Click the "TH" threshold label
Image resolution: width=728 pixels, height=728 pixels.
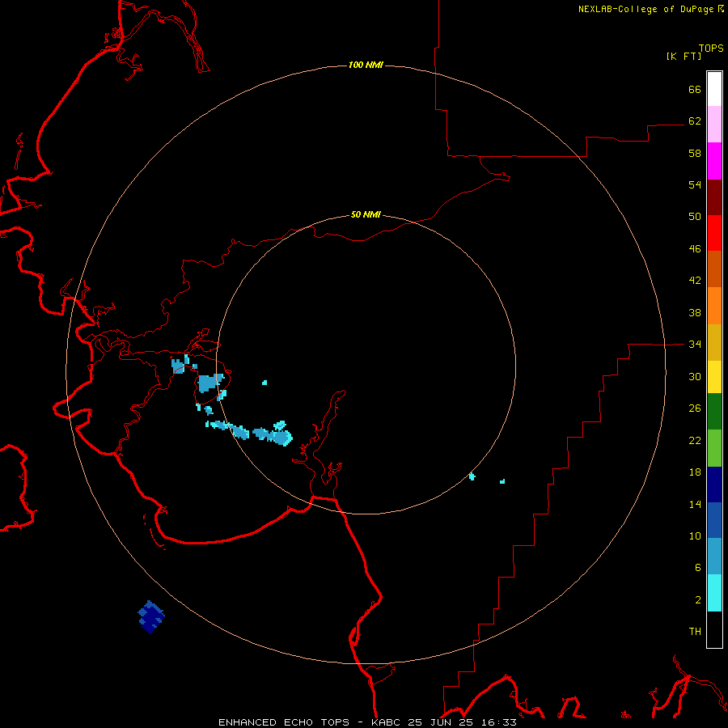pyautogui.click(x=695, y=632)
